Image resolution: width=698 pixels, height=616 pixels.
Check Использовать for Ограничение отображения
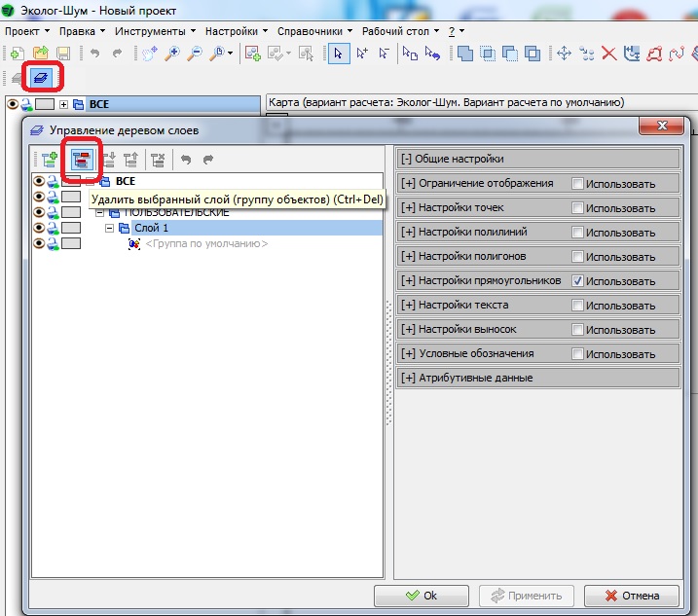point(578,183)
